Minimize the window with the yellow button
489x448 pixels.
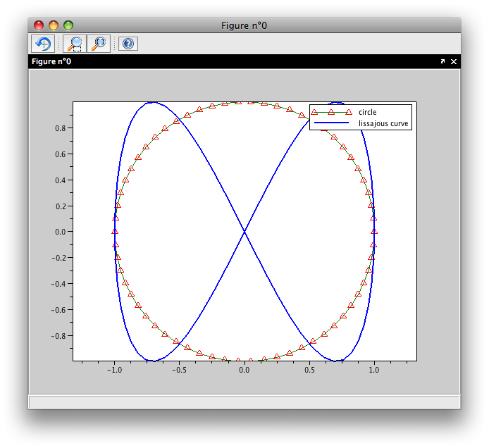(54, 25)
